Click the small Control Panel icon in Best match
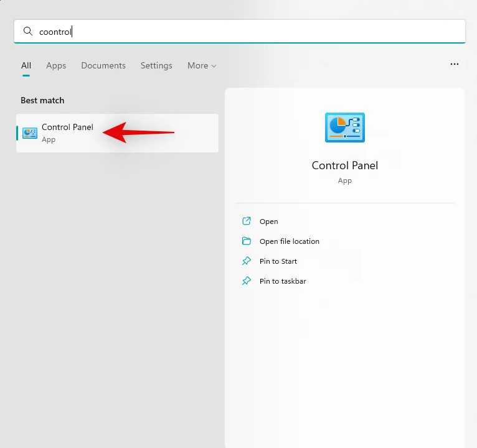 [x=30, y=133]
